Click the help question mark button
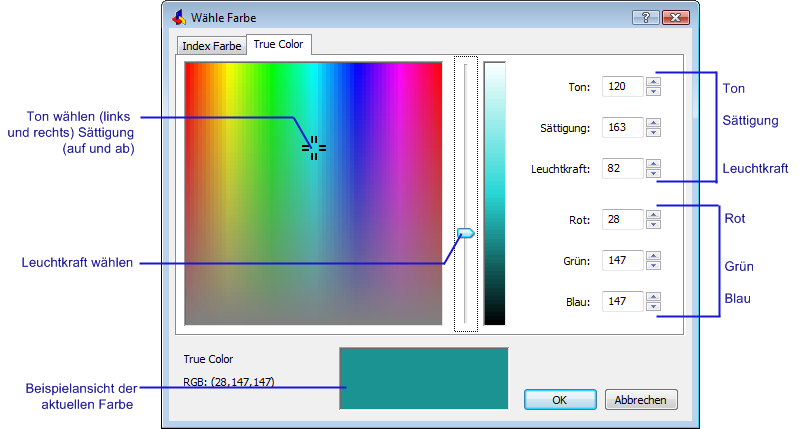The width and height of the screenshot is (800, 429). [646, 17]
